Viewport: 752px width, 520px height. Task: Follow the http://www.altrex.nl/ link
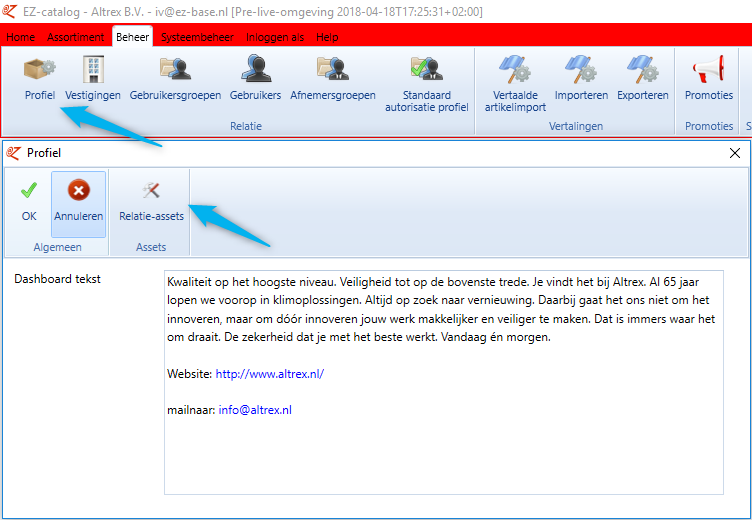(x=270, y=374)
